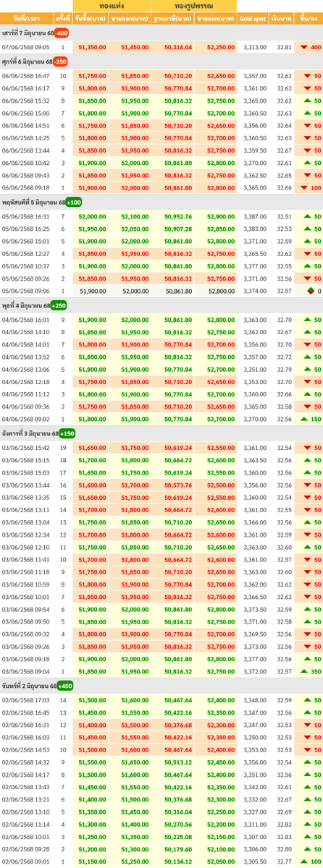Click the timestamp 07/06/2568 09:05
This screenshot has height=868, width=323.
pyautogui.click(x=25, y=47)
